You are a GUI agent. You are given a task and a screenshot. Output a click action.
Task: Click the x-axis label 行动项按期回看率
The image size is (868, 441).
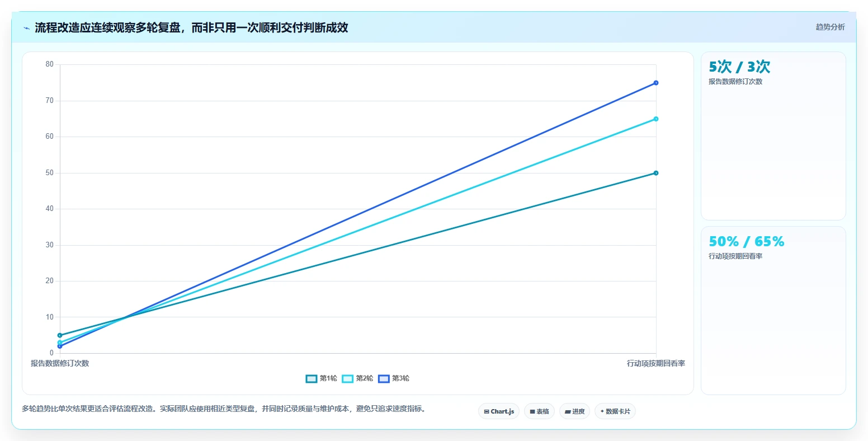pos(656,363)
